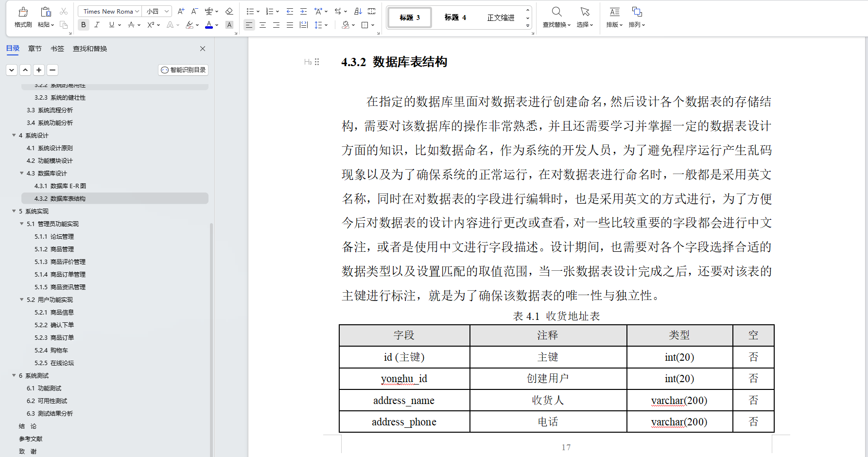Click the clear formatting eraser icon
868x457 pixels.
click(229, 11)
